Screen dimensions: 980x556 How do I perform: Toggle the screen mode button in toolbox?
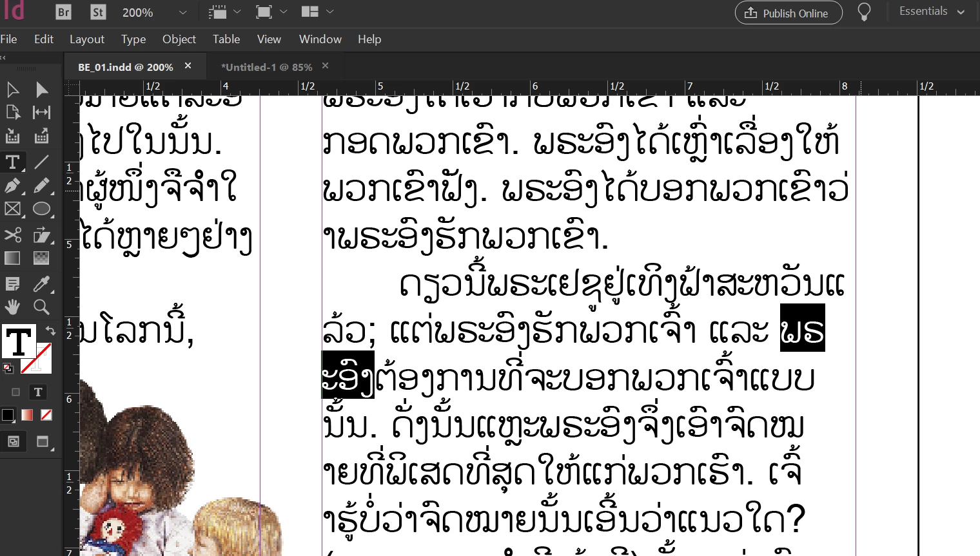pos(43,441)
